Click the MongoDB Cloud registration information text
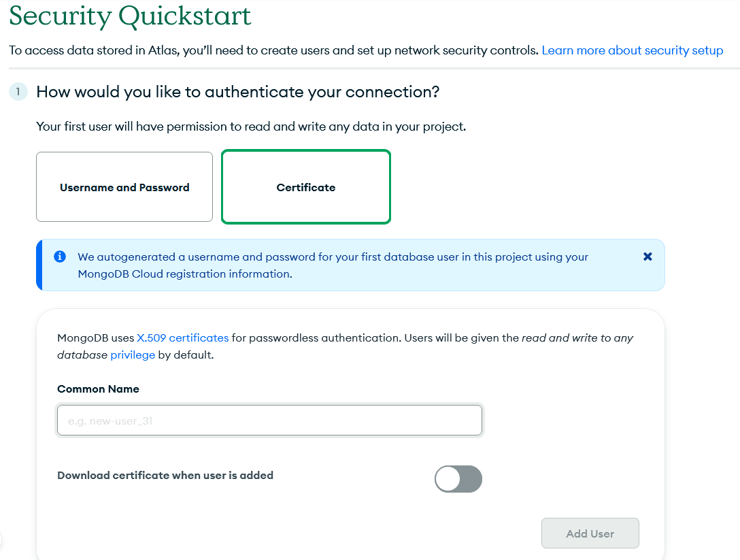 185,274
